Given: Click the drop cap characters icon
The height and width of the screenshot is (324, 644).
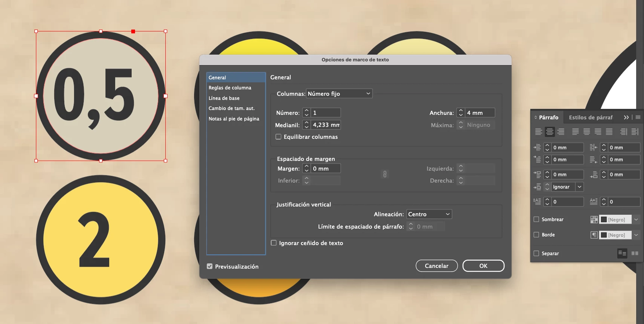Looking at the screenshot, I should click(594, 201).
